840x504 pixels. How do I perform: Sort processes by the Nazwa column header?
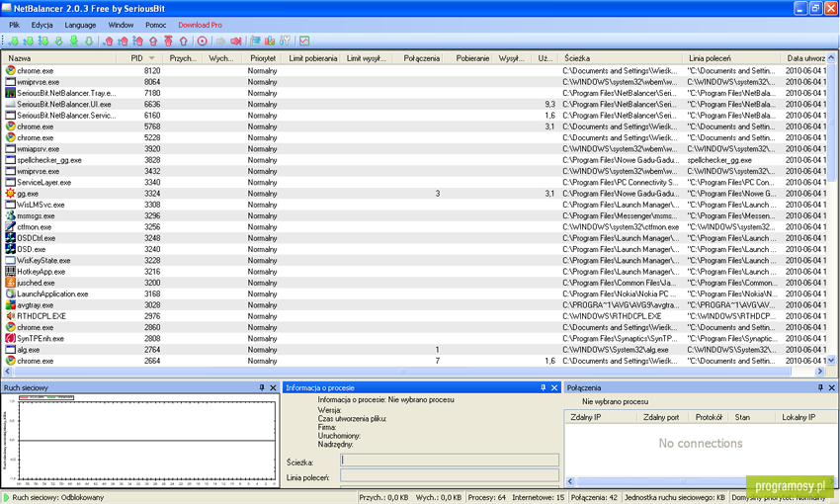pyautogui.click(x=60, y=58)
